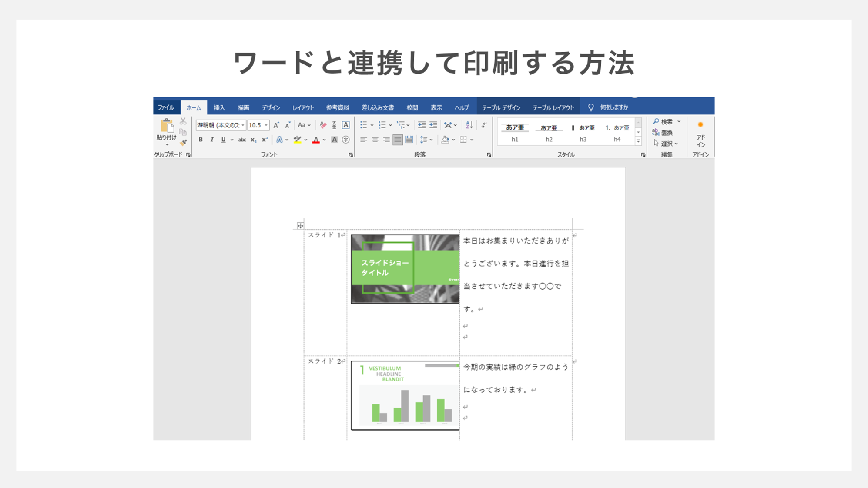Toggle Bold formatting

(201, 140)
